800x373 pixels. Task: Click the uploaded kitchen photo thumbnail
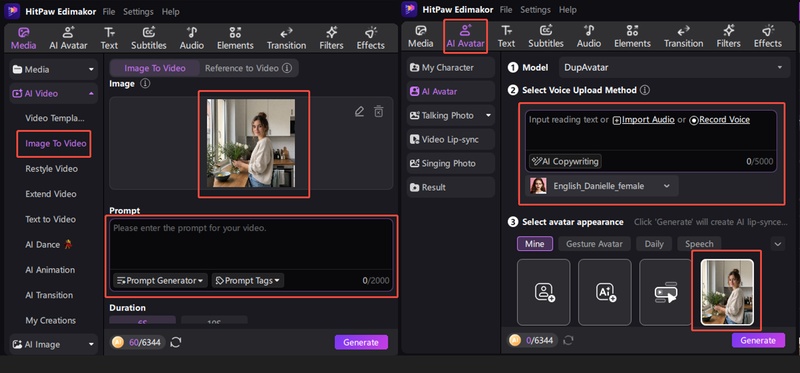251,143
